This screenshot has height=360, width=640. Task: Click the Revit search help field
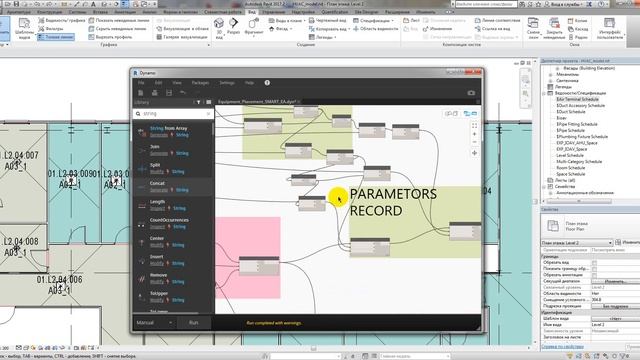(485, 4)
